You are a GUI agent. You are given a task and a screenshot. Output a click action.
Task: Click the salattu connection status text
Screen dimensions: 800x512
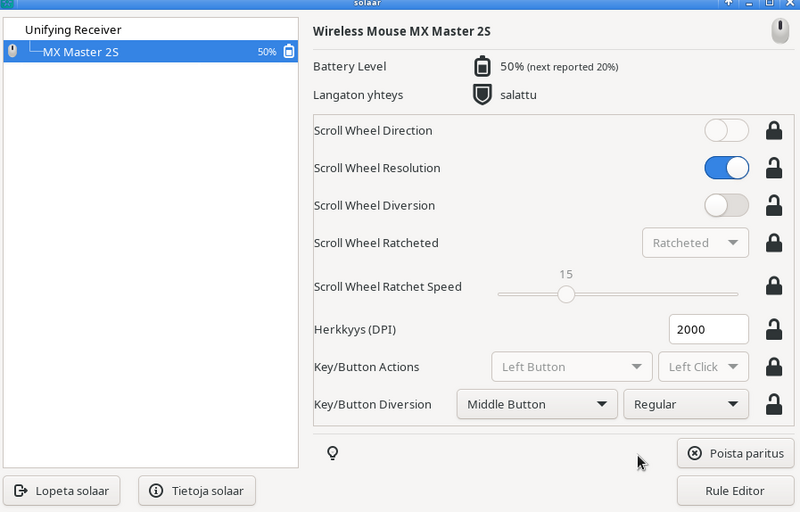518,95
